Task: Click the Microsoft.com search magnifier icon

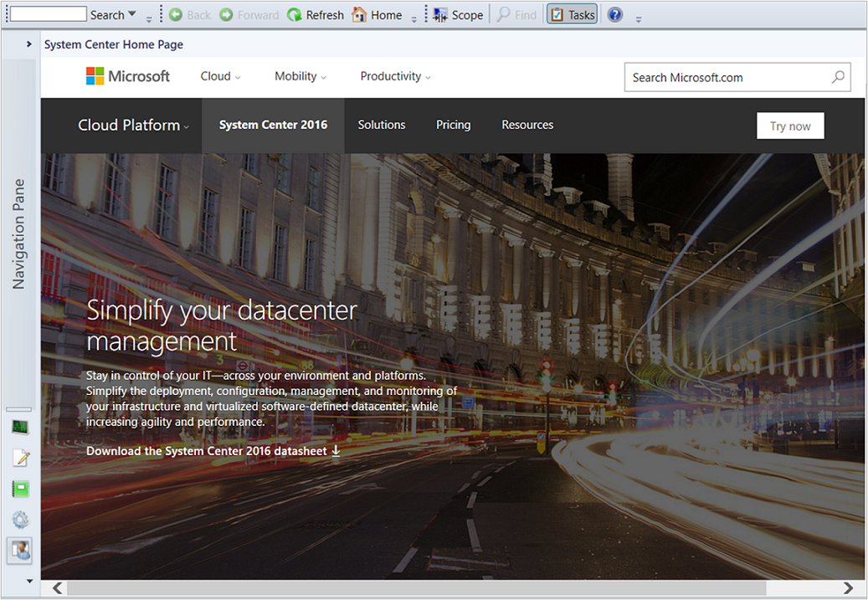Action: point(838,77)
